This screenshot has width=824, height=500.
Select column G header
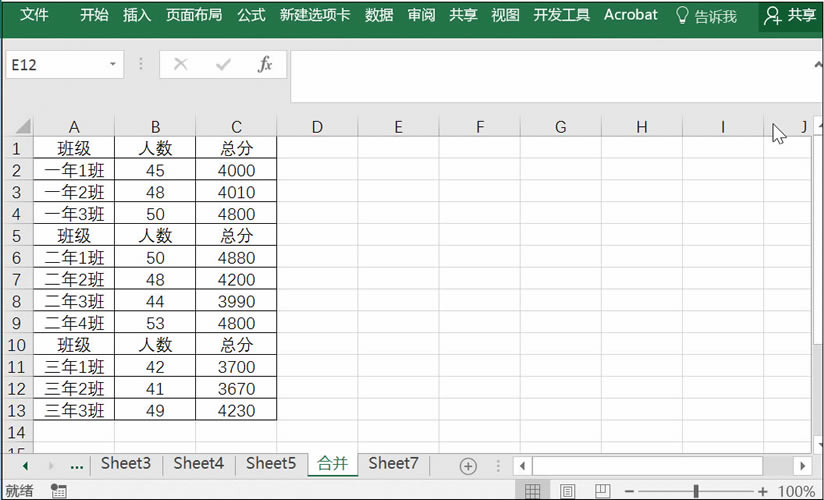click(561, 127)
